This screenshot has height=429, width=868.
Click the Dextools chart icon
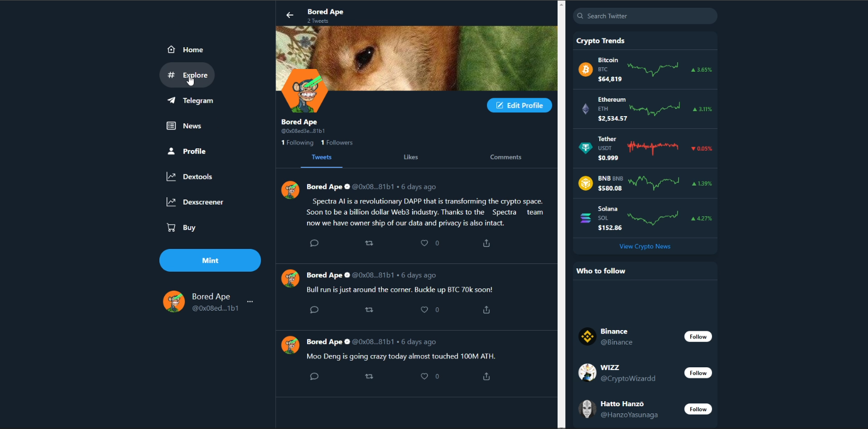pyautogui.click(x=170, y=176)
